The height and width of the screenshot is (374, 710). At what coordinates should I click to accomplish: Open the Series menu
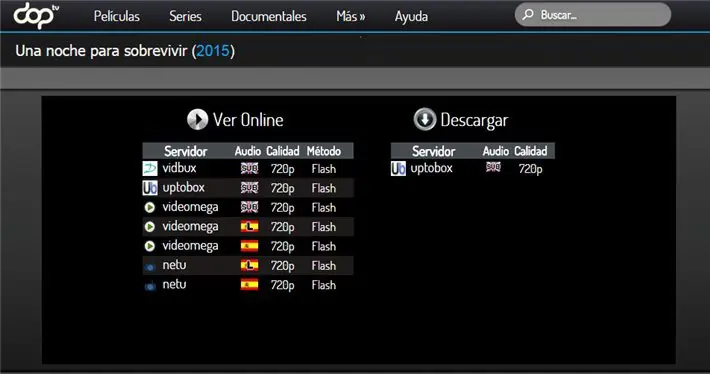click(185, 16)
